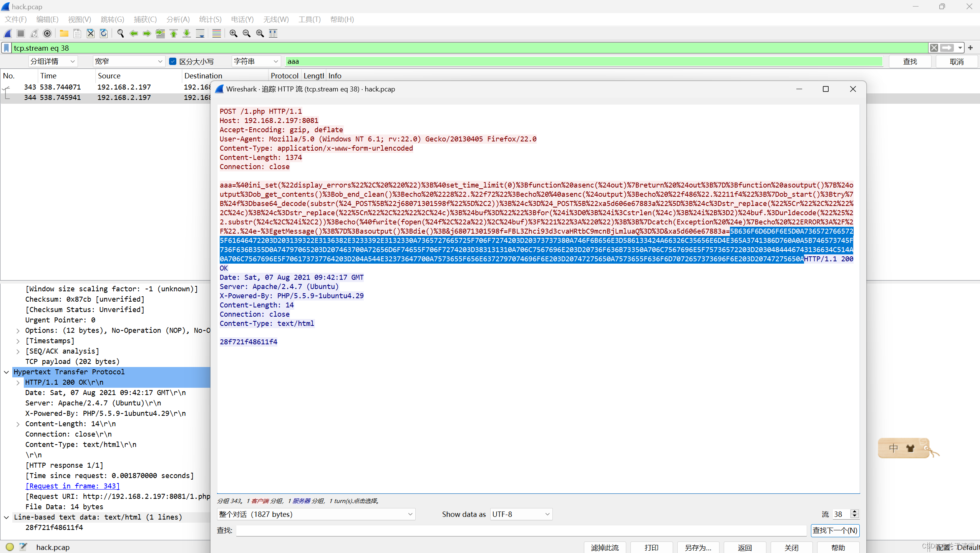Image resolution: width=980 pixels, height=553 pixels.
Task: Open the 分析(A) menu
Action: [x=177, y=19]
